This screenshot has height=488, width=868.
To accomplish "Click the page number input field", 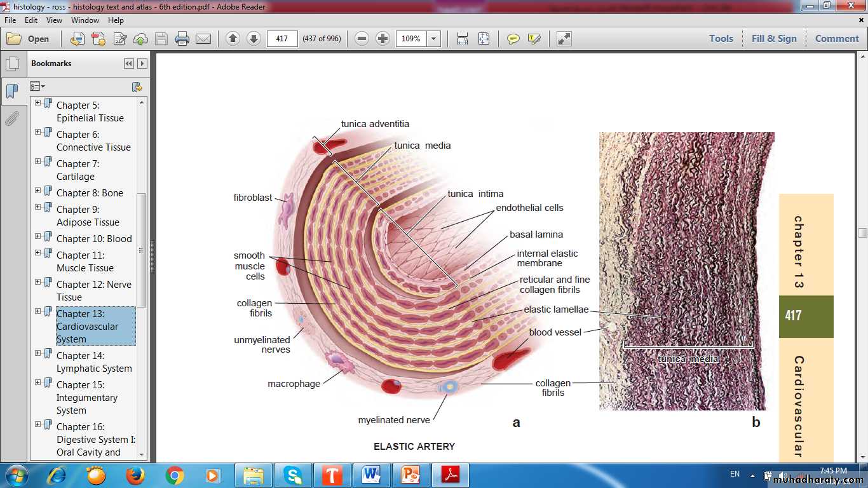I will pyautogui.click(x=282, y=39).
